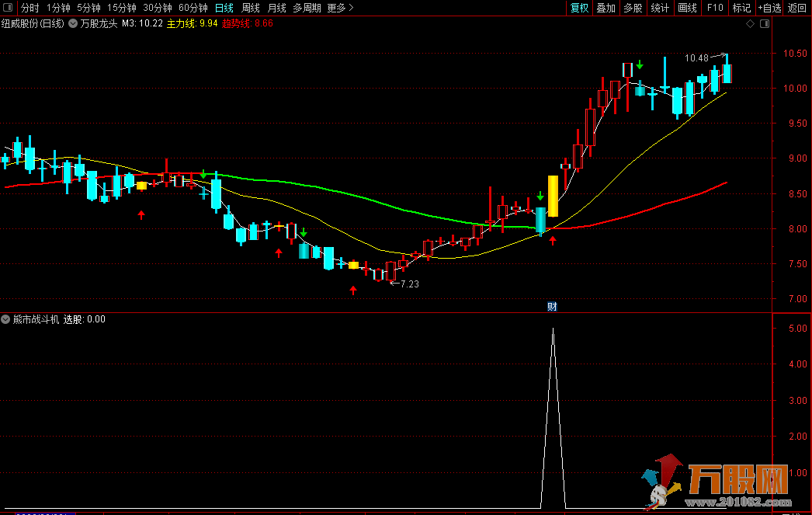This screenshot has height=515, width=812.
Task: Select the 15分钟 period
Action: (x=122, y=8)
